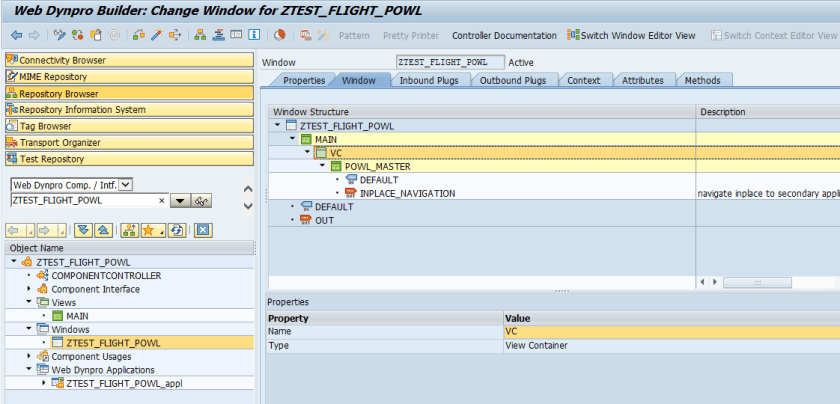Viewport: 840px width, 404px height.
Task: Click the blue Back arrow in main toolbar
Action: pyautogui.click(x=17, y=35)
